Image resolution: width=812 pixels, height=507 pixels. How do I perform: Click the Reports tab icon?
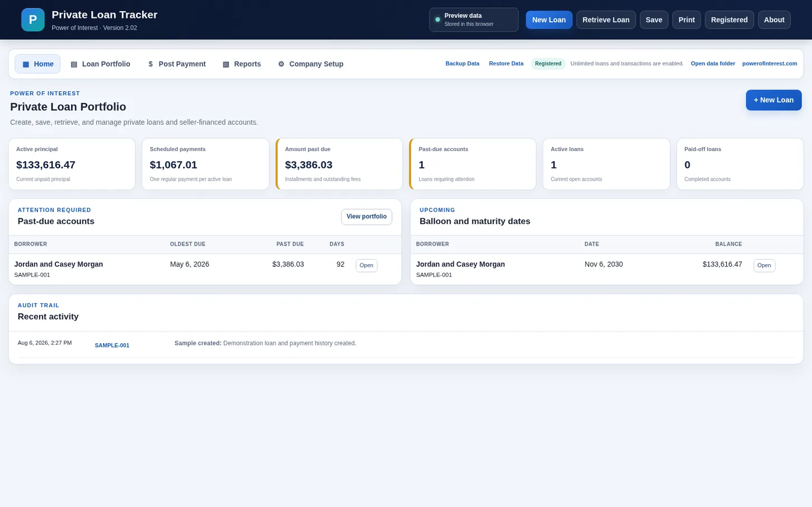click(226, 64)
